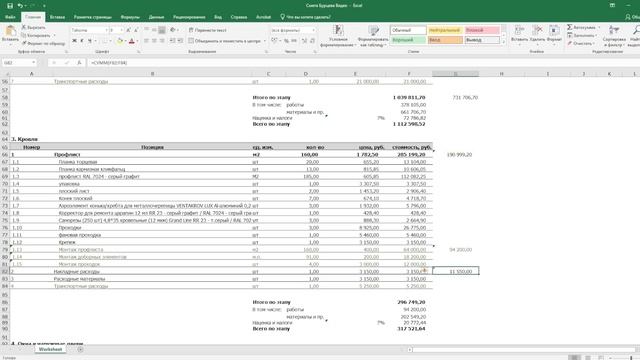Open Sort and Filter menu
Screen dimensions: 640x360
[x=614, y=35]
